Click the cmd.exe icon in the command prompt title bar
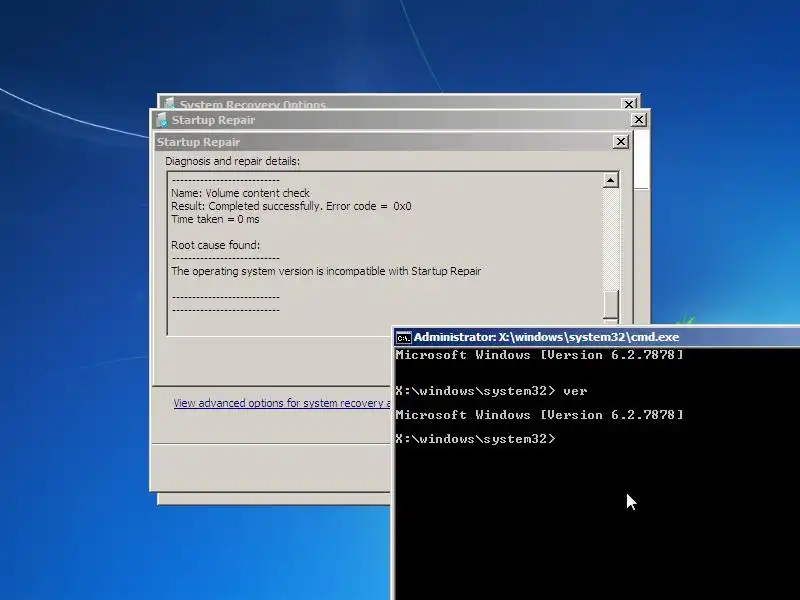 point(403,338)
